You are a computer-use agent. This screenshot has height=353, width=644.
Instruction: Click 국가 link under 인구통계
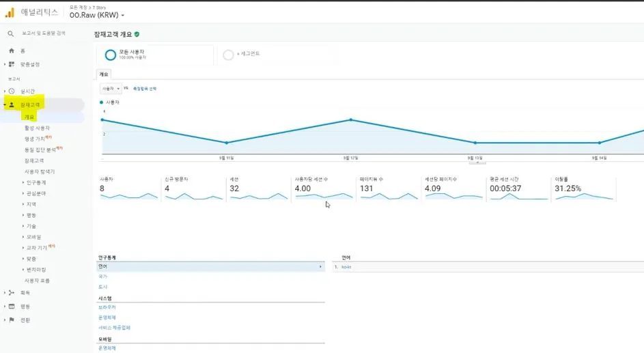coord(102,277)
